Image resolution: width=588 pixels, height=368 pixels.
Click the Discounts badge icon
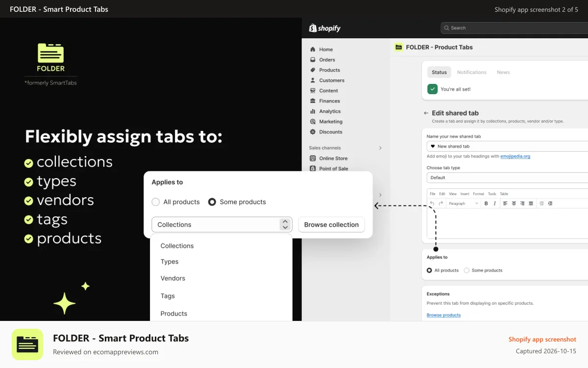[x=313, y=132]
